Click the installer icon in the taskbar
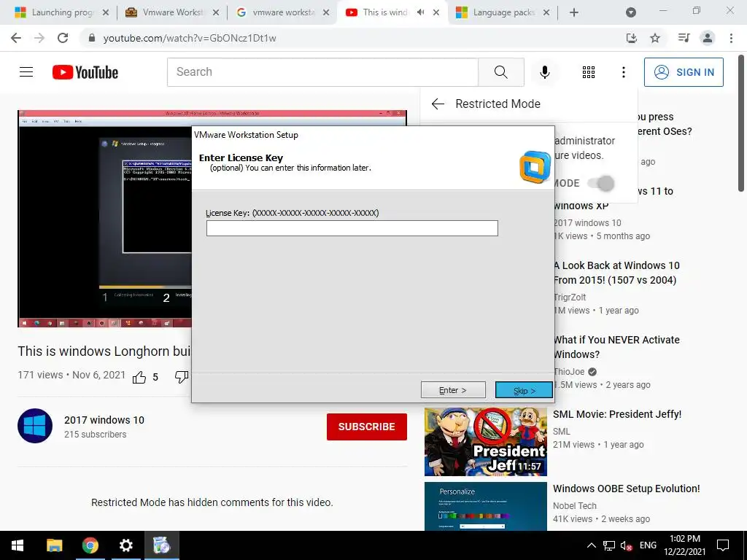Screen dimensions: 747x560 click(161, 545)
